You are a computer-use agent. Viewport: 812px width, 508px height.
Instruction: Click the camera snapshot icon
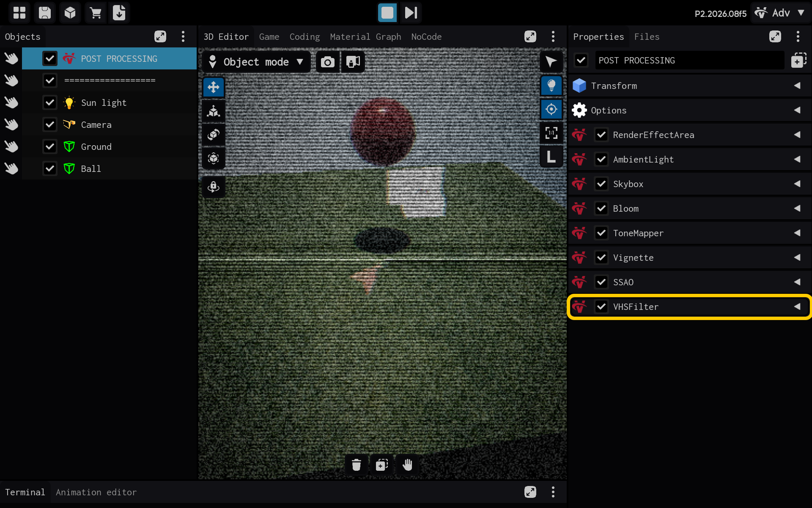coord(328,62)
